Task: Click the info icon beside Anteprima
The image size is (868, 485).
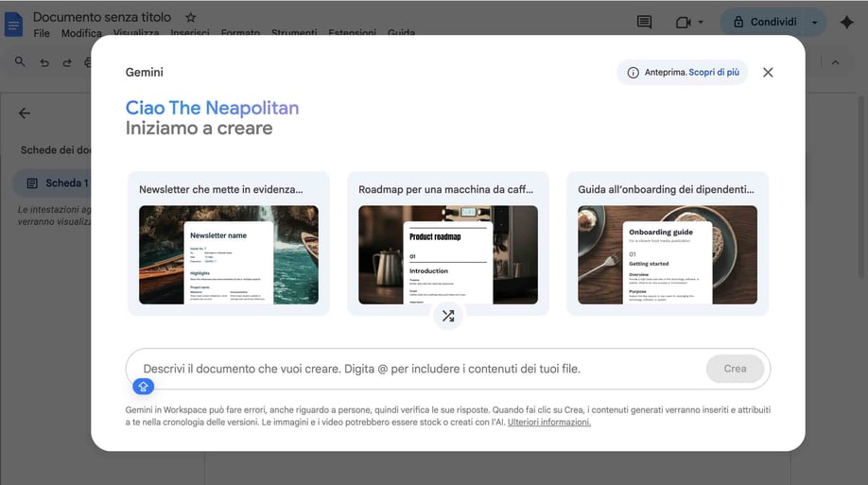Action: click(633, 73)
